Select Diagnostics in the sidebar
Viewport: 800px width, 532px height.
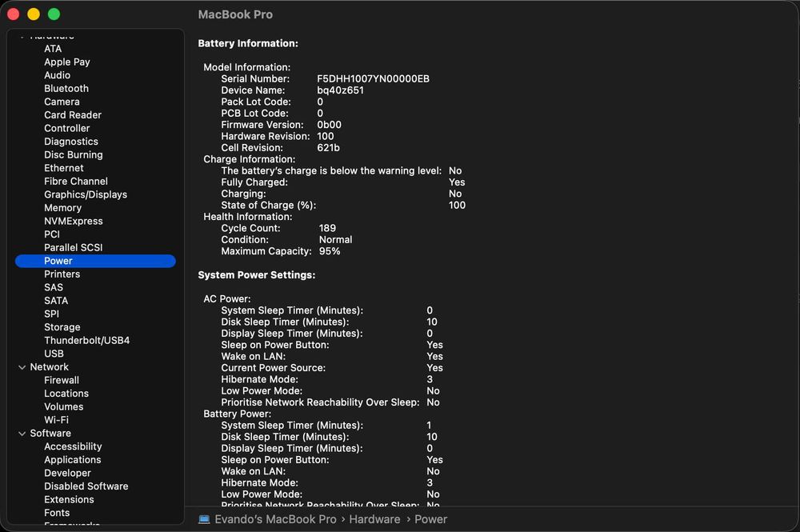coord(71,142)
